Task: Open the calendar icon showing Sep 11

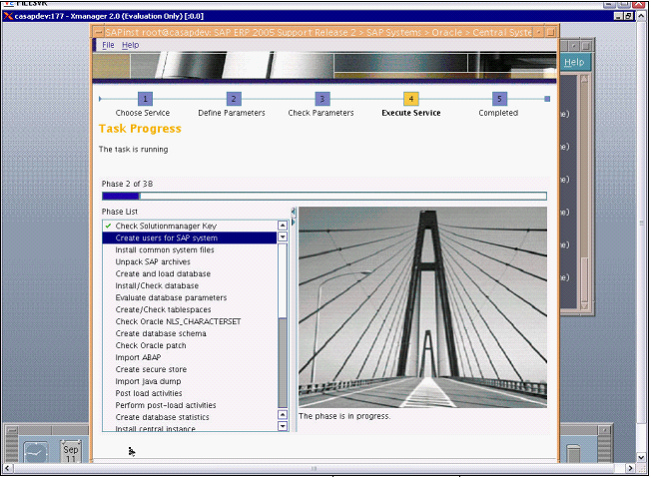Action: [71, 451]
